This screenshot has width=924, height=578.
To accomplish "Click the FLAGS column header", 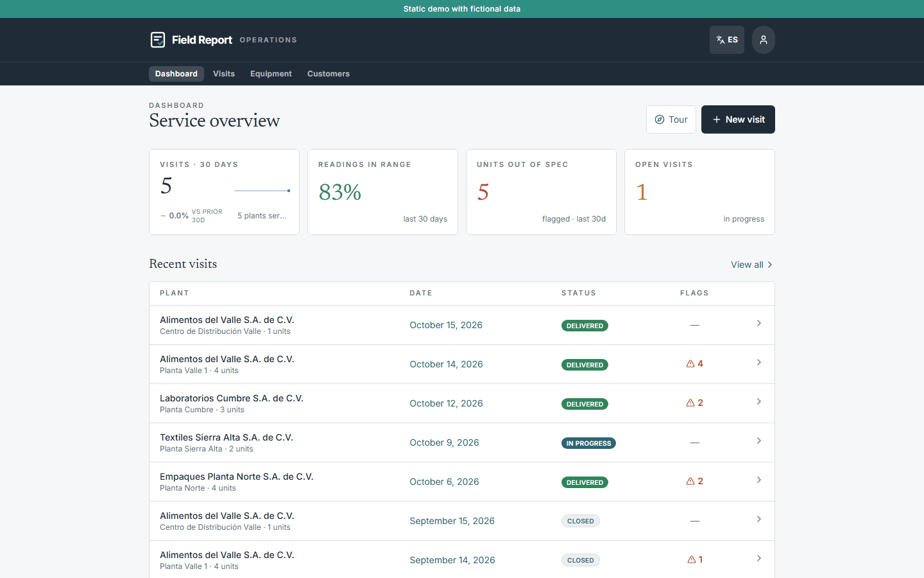I will click(x=694, y=293).
